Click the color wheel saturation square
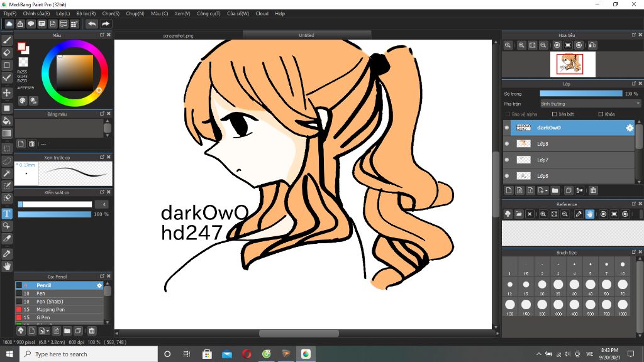 click(x=74, y=73)
